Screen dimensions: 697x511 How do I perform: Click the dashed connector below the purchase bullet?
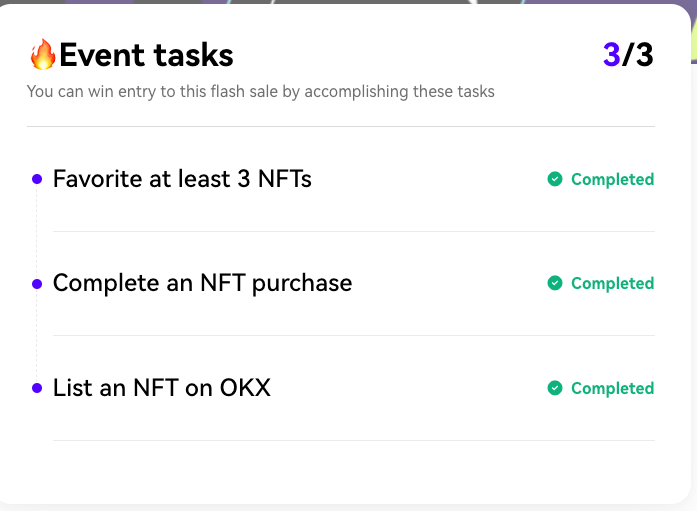point(37,336)
